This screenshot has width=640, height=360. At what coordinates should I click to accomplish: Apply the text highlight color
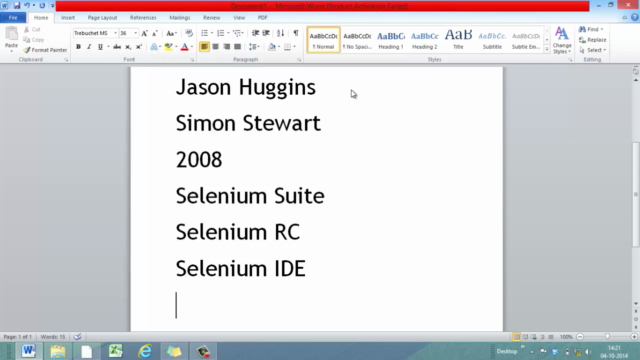[168, 47]
